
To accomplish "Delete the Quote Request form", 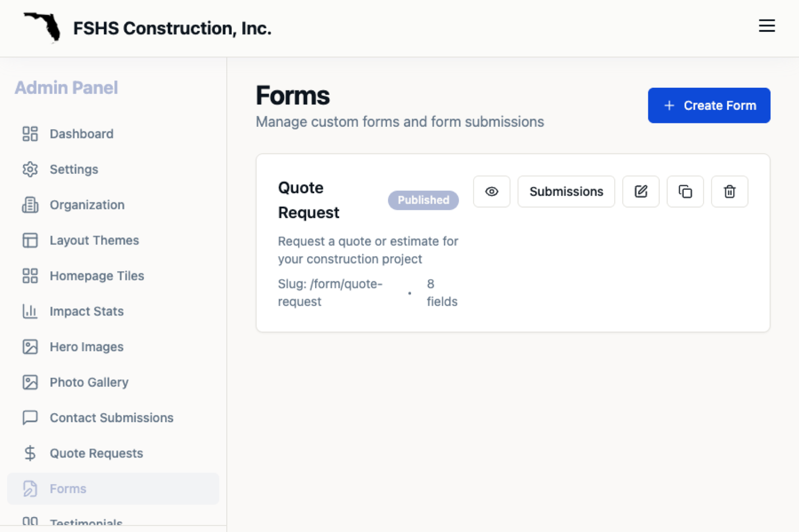I will tap(729, 192).
